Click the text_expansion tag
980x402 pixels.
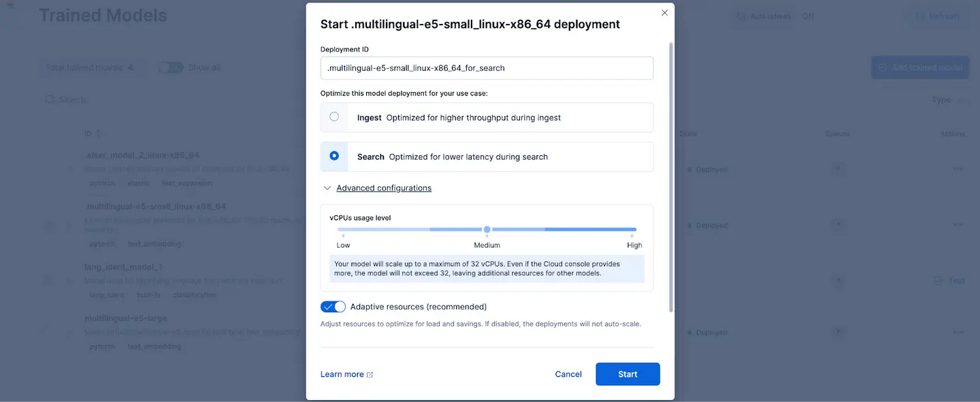pos(186,183)
